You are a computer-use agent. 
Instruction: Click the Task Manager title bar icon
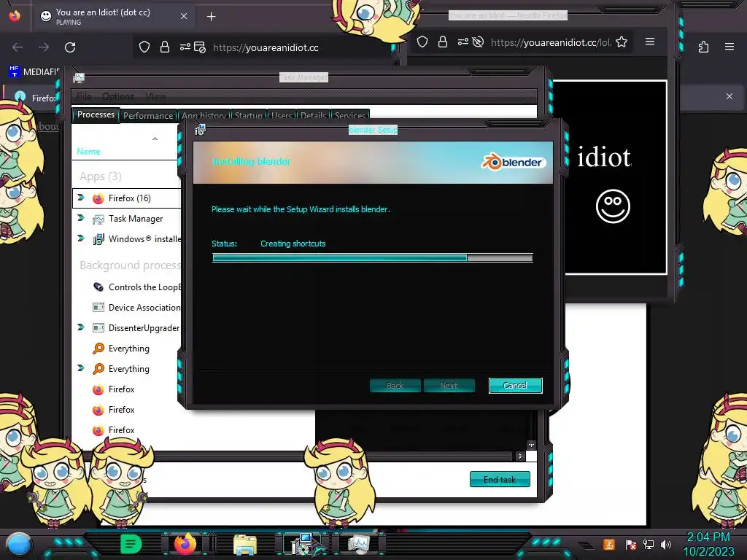pyautogui.click(x=79, y=77)
